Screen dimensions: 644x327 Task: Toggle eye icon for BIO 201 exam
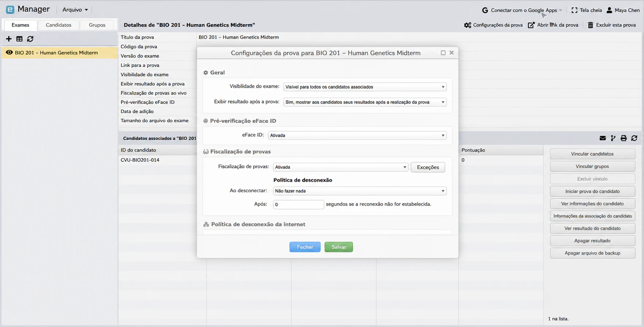click(9, 53)
